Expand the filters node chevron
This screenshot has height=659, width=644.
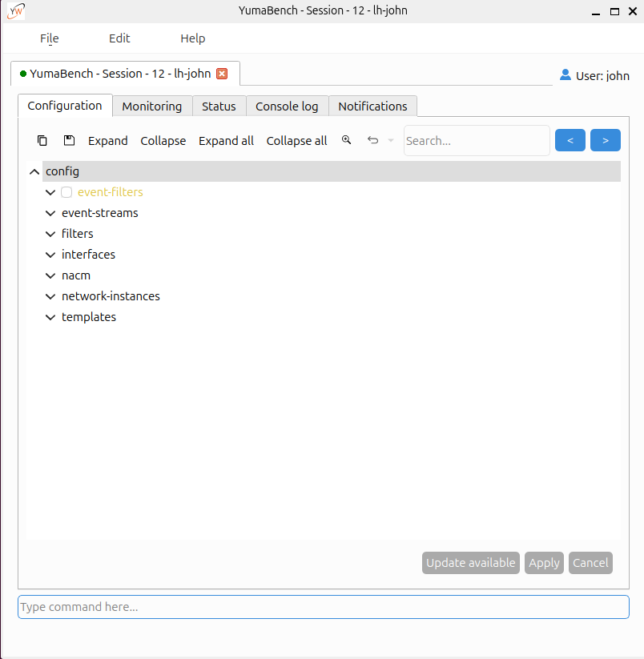(x=50, y=234)
